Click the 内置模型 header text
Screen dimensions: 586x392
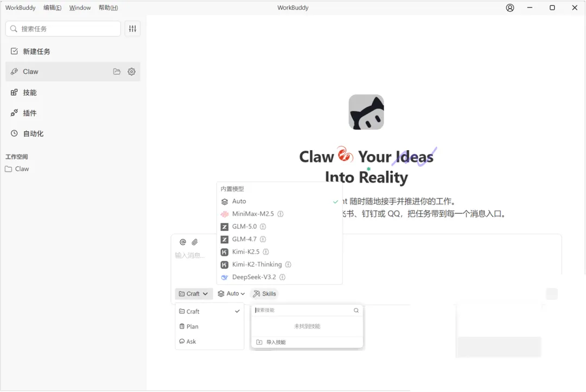coord(232,189)
